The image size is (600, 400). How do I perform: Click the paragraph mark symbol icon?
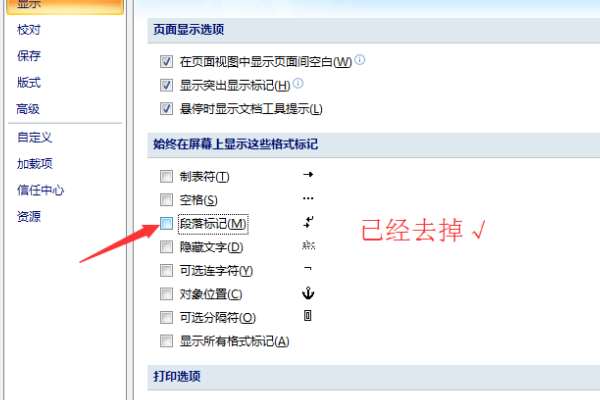(308, 222)
